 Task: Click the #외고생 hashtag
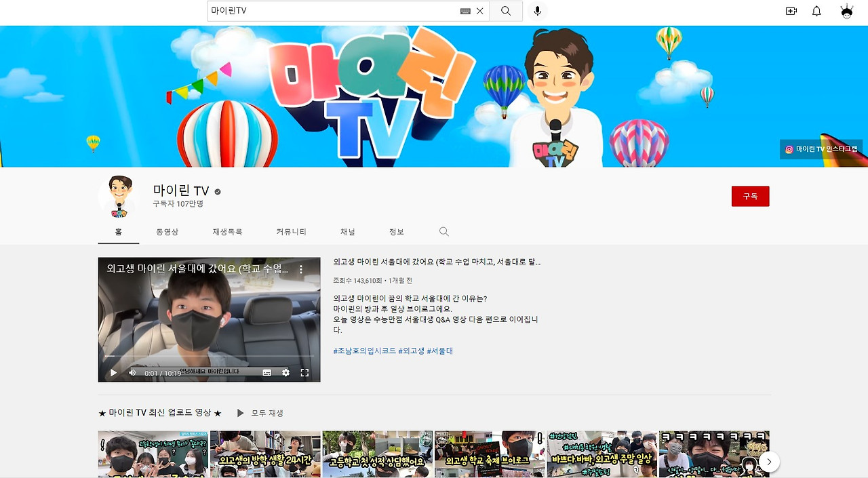pos(411,351)
